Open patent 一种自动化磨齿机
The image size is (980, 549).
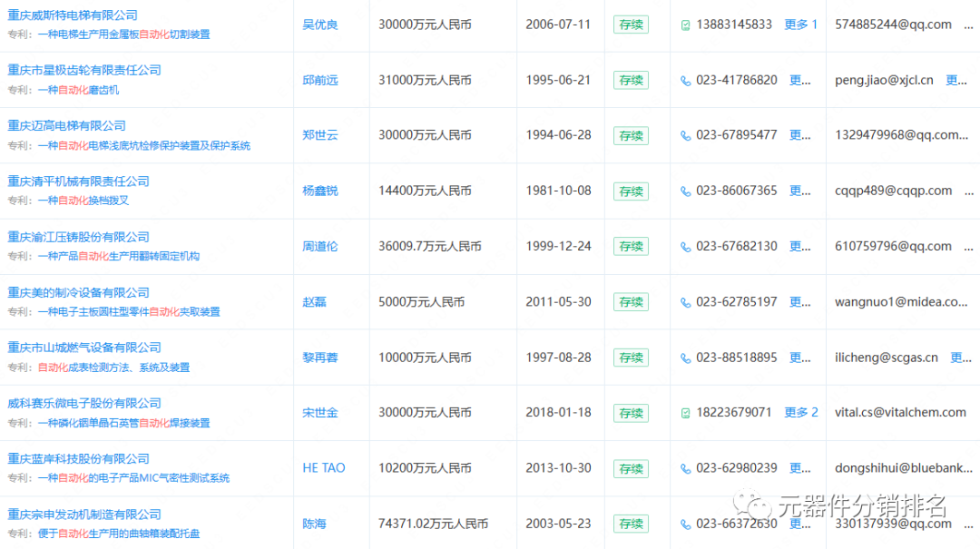[x=78, y=90]
